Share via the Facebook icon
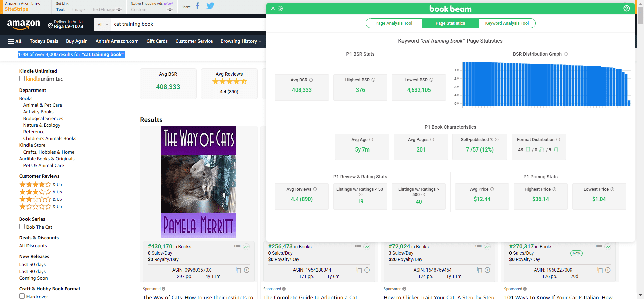This screenshot has height=299, width=644. pos(197,6)
